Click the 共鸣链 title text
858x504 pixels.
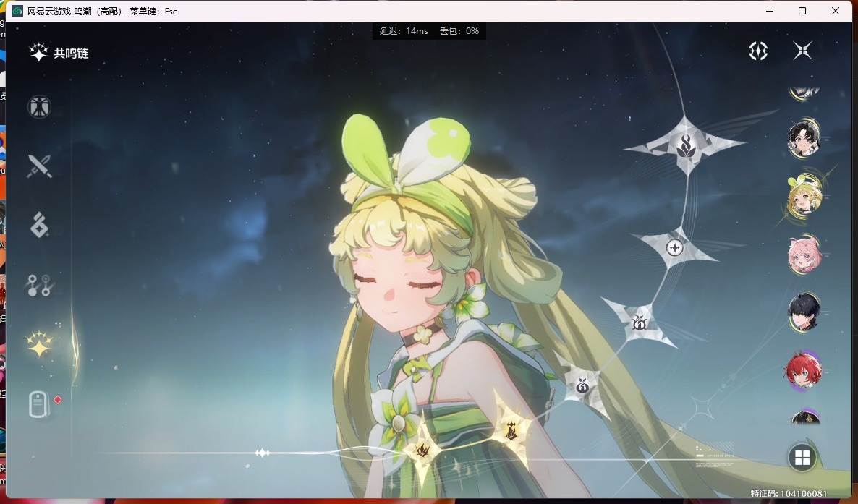[71, 53]
